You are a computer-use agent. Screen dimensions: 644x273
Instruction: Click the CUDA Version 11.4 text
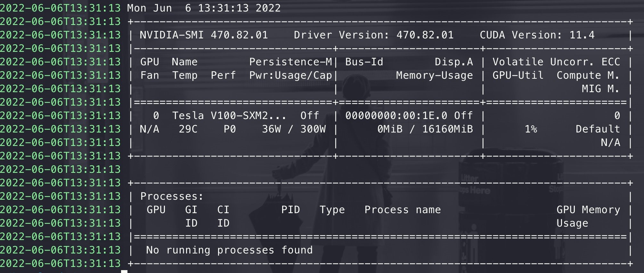point(537,35)
